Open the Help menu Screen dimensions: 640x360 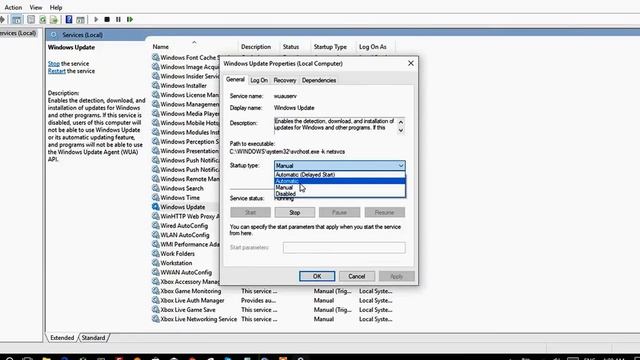[56, 7]
